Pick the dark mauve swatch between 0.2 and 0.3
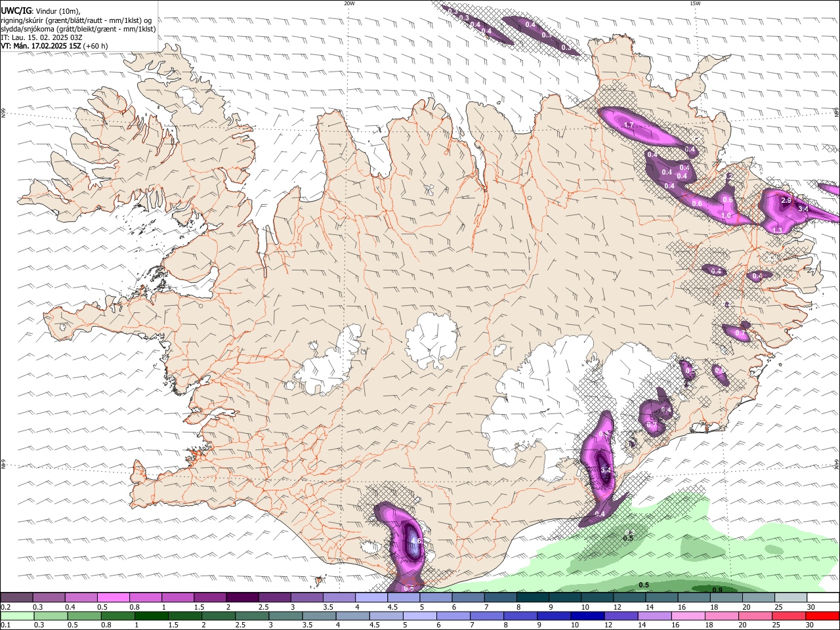This screenshot has height=630, width=840. point(16,598)
